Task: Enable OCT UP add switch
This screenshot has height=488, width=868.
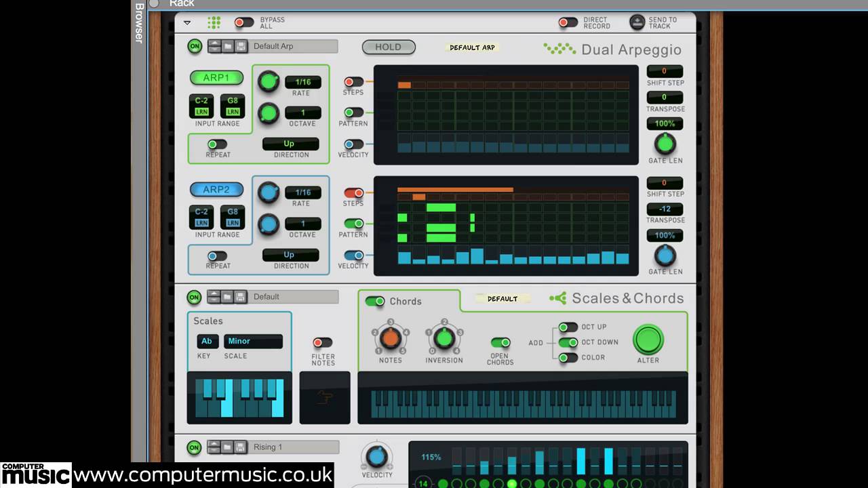Action: pos(568,327)
